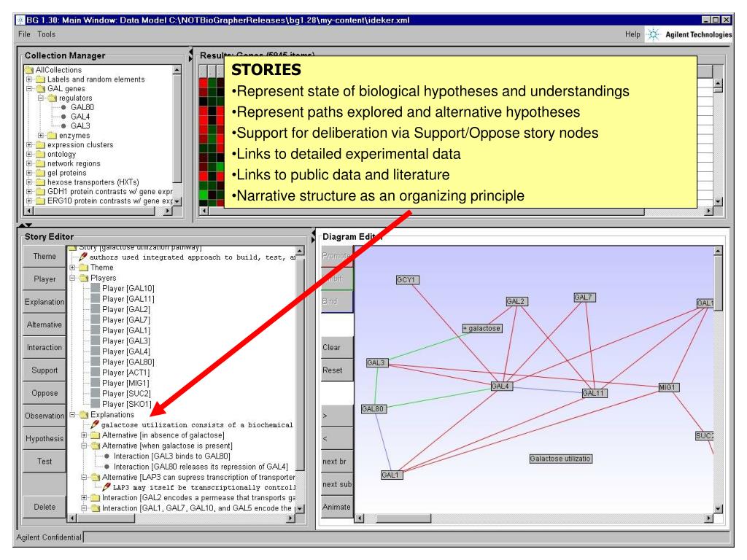The image size is (747, 560).
Task: Expand the gel proteins collection
Action: [x=29, y=173]
